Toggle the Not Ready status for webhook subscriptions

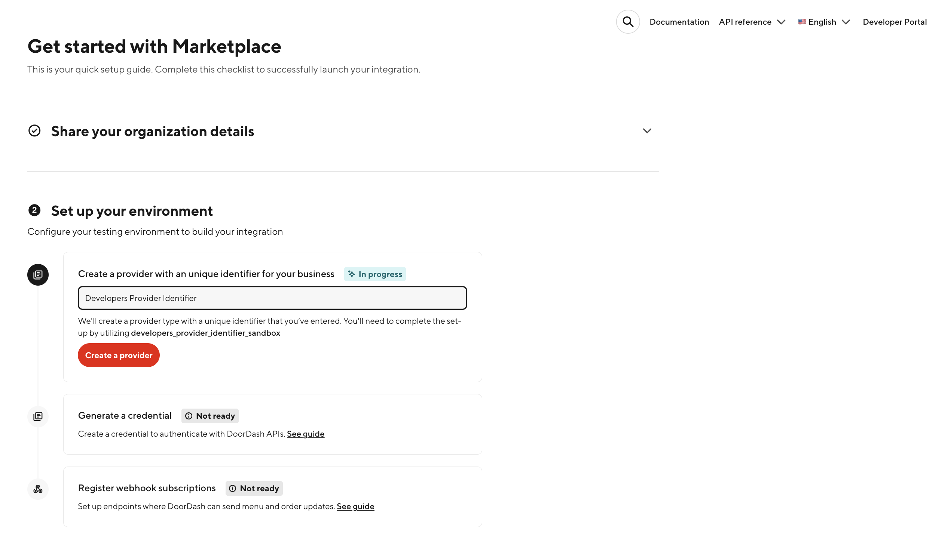pyautogui.click(x=254, y=488)
